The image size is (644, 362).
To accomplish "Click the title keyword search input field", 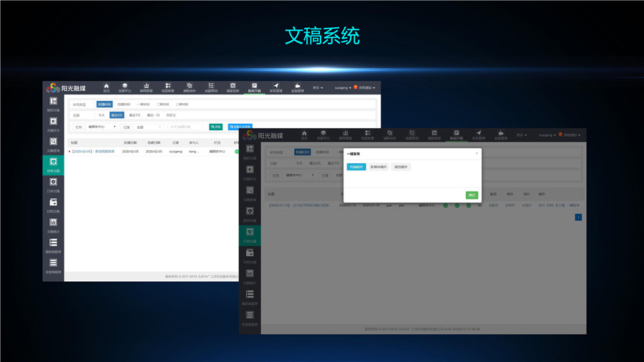I will (x=187, y=127).
